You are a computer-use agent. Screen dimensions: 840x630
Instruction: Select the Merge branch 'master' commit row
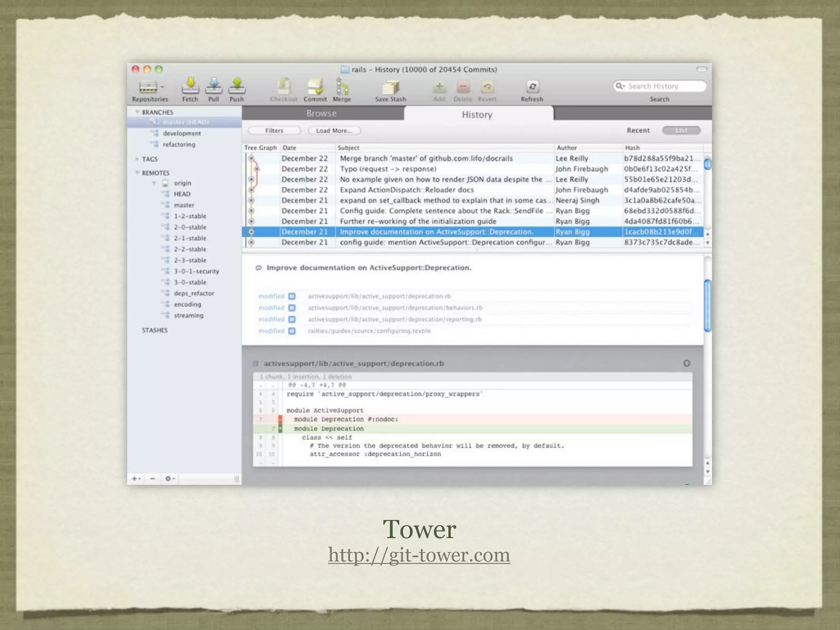pos(472,158)
